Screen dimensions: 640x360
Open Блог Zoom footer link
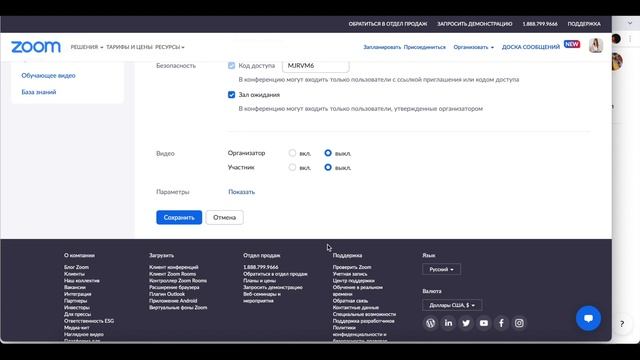(76, 267)
